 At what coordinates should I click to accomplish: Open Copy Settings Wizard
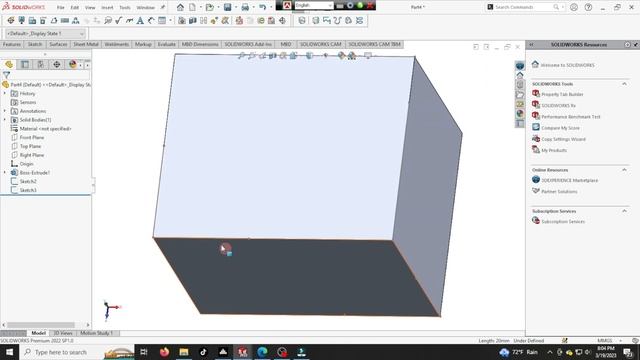563,139
